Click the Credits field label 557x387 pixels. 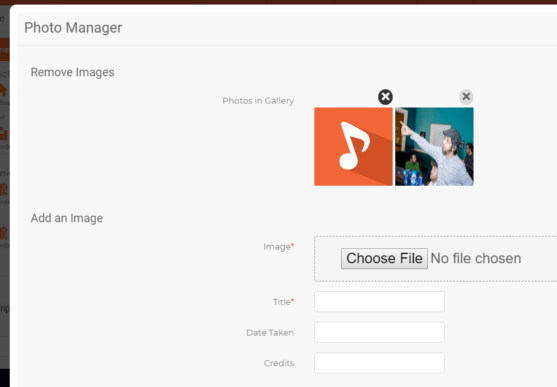(x=279, y=363)
